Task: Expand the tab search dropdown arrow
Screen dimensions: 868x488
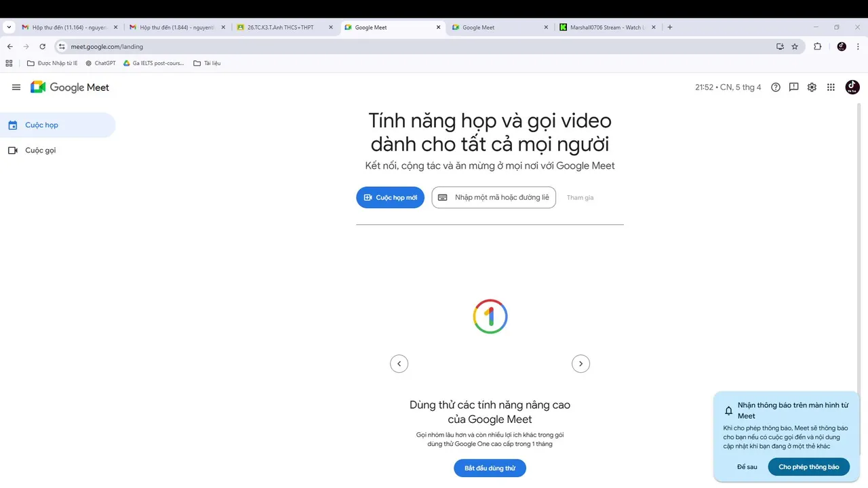Action: point(9,27)
